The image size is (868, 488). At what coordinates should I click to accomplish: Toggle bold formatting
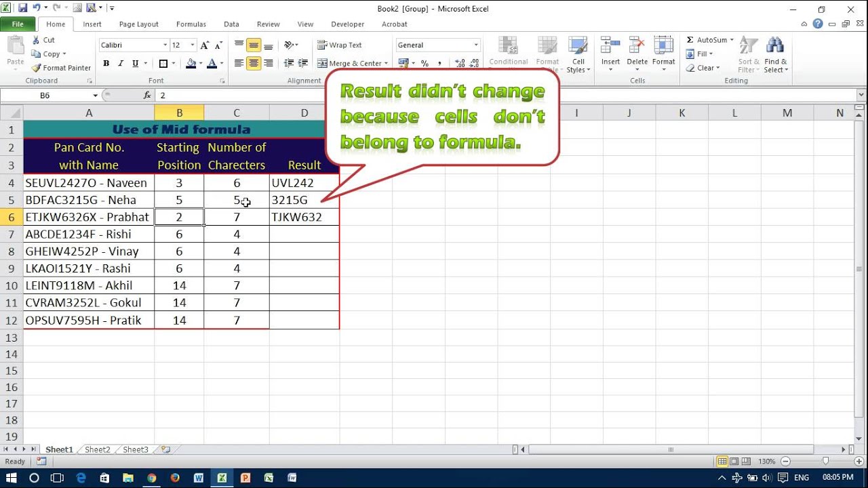tap(106, 64)
